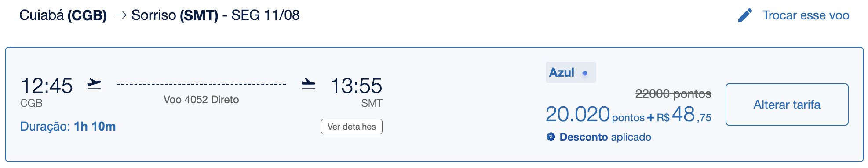Screen dimensions: 868x168
Task: Click the Sorriso (SMT) destination heading
Action: coord(175,15)
